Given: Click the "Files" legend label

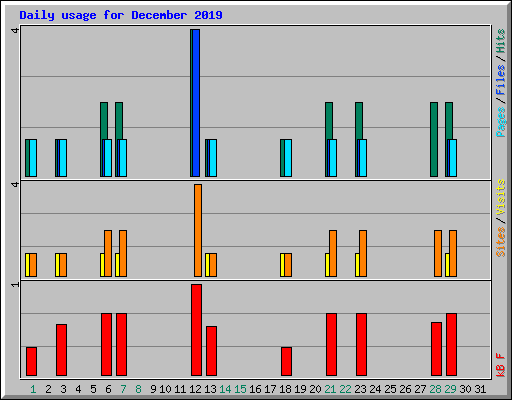Looking at the screenshot, I should 500,80.
